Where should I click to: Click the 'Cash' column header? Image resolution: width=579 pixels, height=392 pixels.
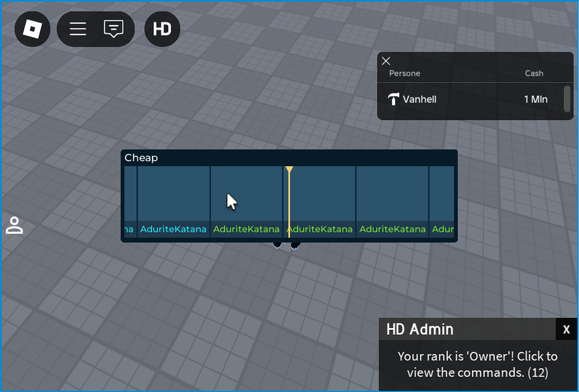tap(534, 73)
